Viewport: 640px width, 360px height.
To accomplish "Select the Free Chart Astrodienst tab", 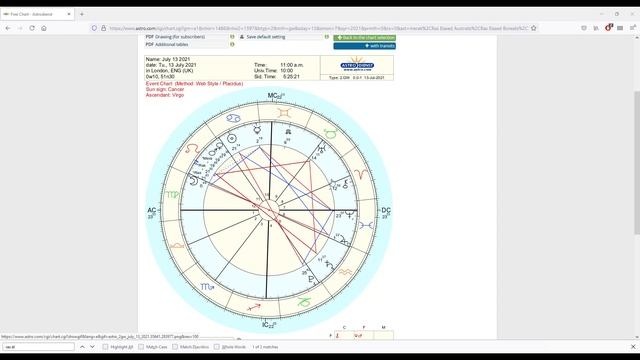I will click(x=37, y=14).
